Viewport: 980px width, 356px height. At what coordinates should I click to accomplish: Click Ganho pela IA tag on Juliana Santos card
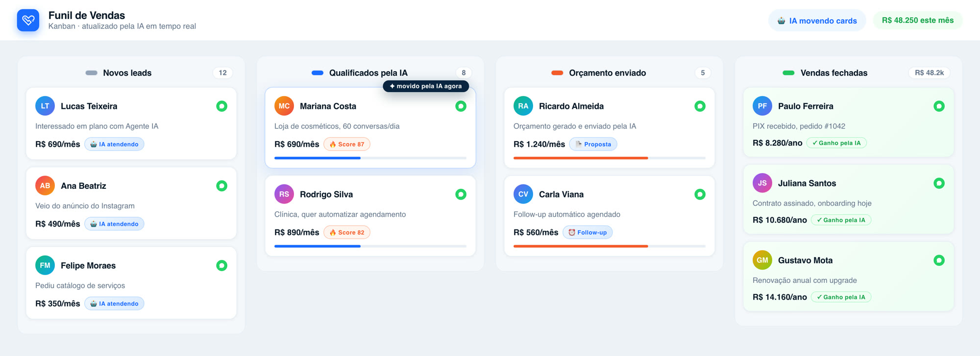(841, 220)
